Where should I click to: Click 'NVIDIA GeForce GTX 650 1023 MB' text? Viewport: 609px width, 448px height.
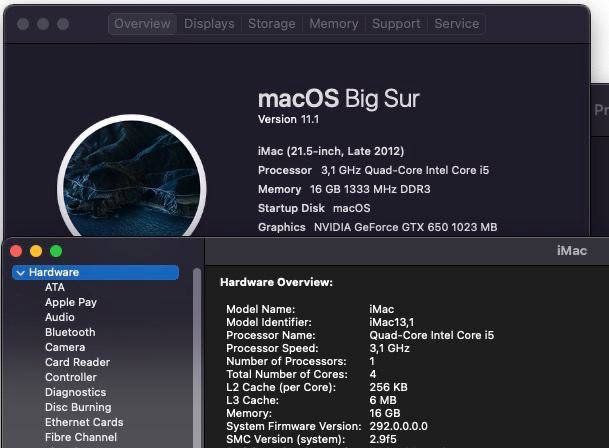point(405,227)
